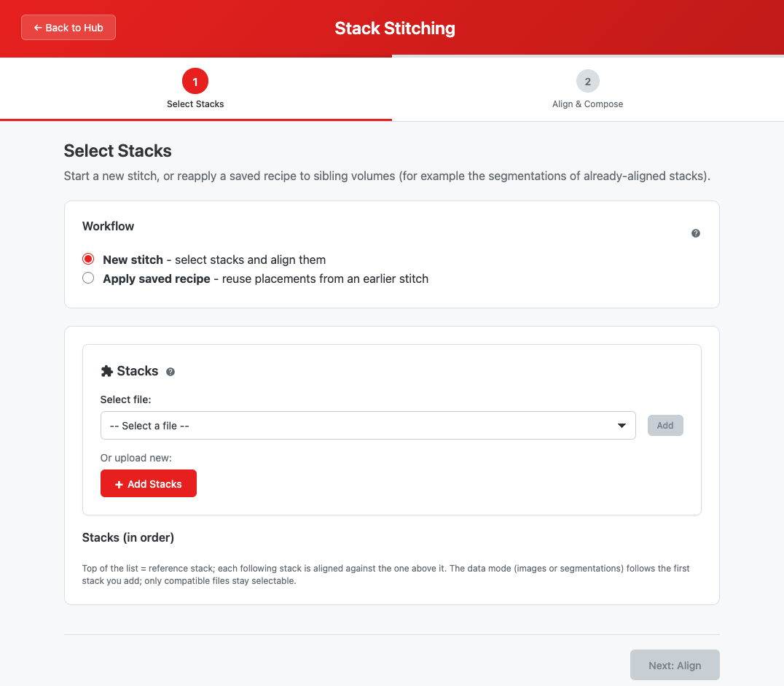Click the 'Stacks (in order)' heading
This screenshot has height=686, width=784.
pos(128,537)
